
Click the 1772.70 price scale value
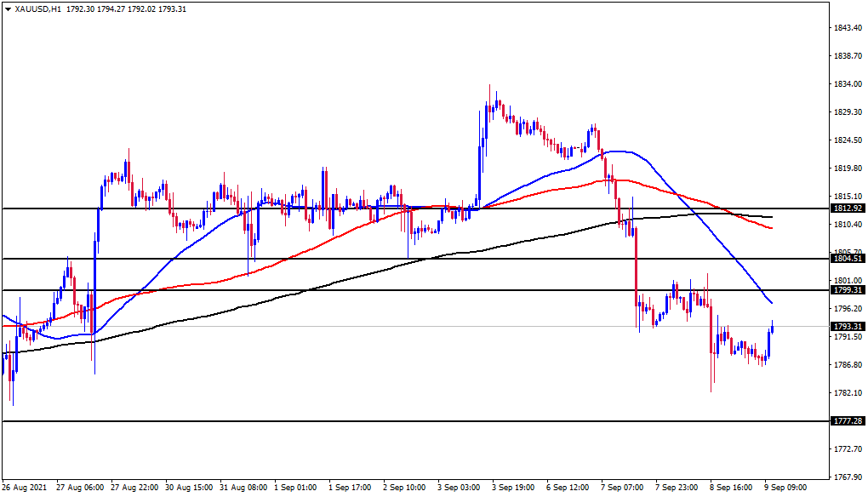848,448
